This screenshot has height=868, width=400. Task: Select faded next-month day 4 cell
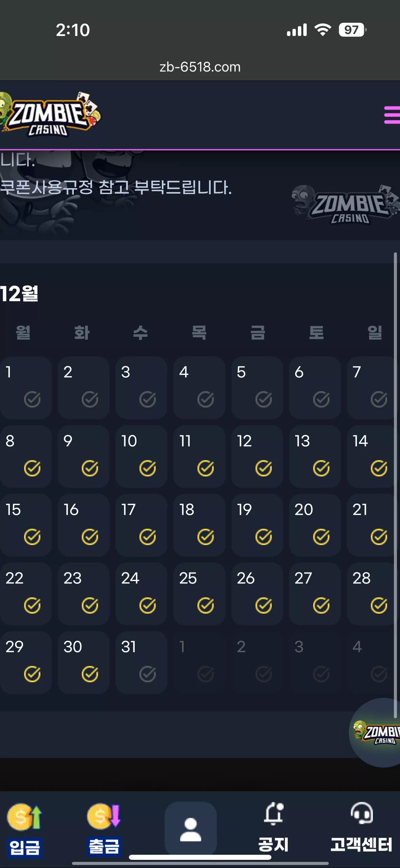[x=373, y=662]
